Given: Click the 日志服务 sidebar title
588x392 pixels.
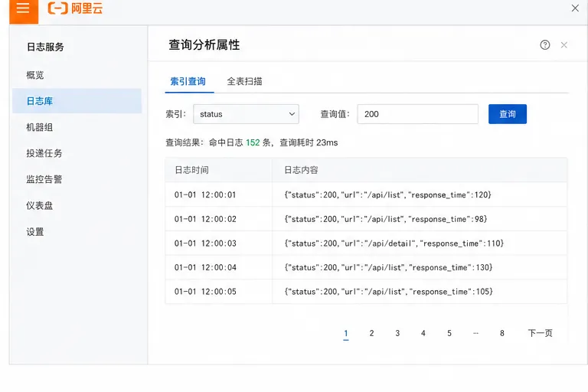Looking at the screenshot, I should pyautogui.click(x=45, y=47).
